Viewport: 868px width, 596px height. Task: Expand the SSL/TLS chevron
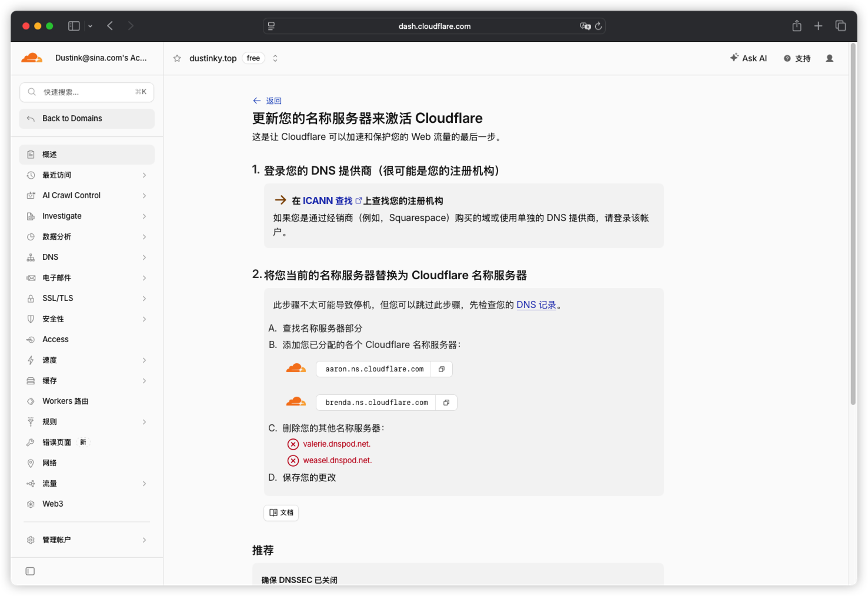point(144,299)
